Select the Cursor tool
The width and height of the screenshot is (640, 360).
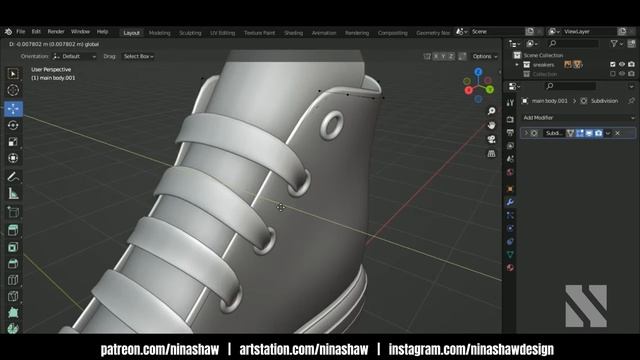pos(13,90)
